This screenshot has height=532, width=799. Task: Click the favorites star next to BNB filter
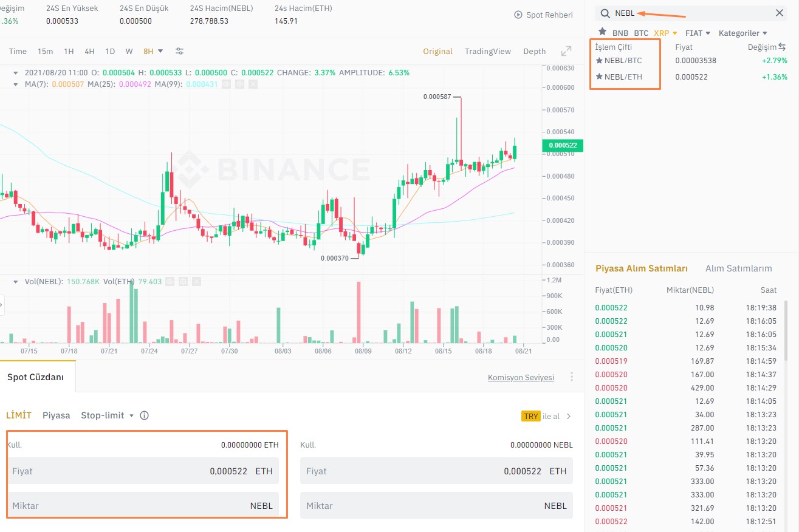coord(602,32)
